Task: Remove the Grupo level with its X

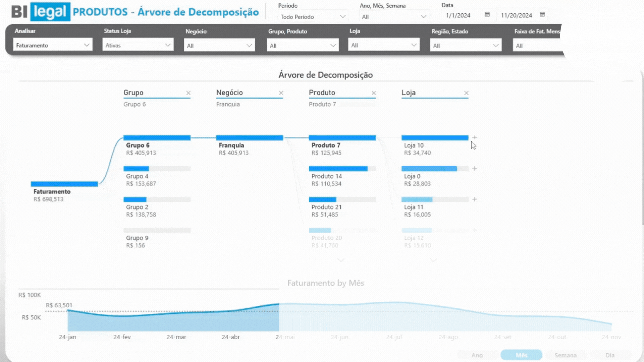Action: (x=188, y=93)
